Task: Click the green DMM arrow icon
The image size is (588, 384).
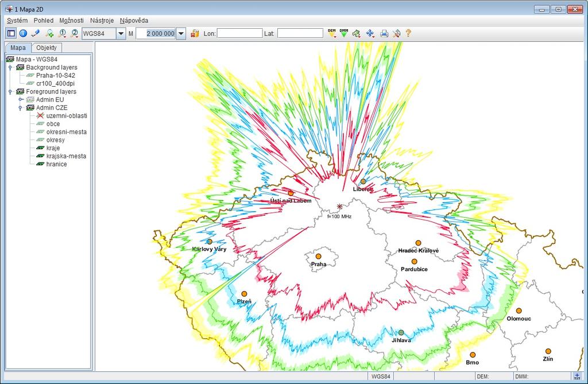Action: coord(344,33)
